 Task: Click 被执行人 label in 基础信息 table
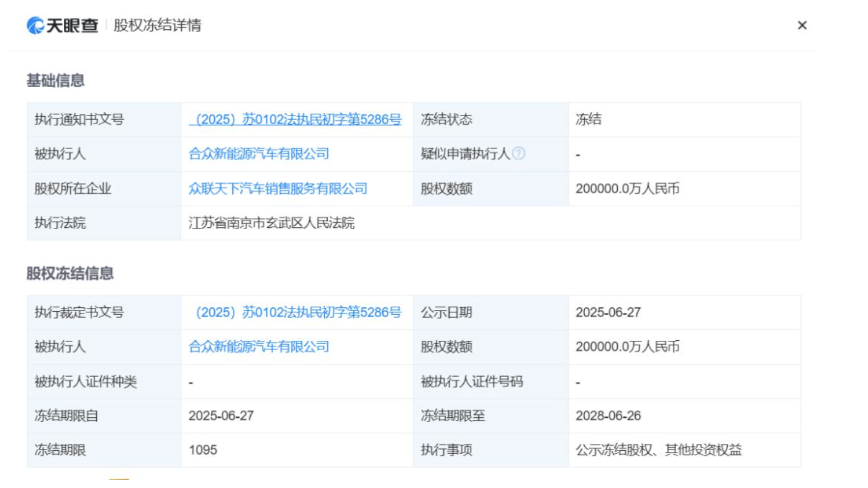click(x=60, y=153)
